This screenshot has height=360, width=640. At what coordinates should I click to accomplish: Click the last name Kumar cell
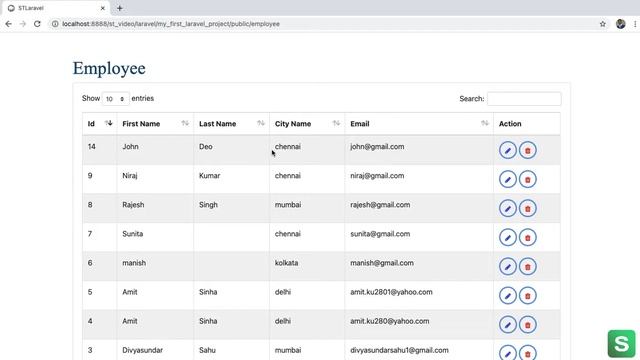coord(231,179)
